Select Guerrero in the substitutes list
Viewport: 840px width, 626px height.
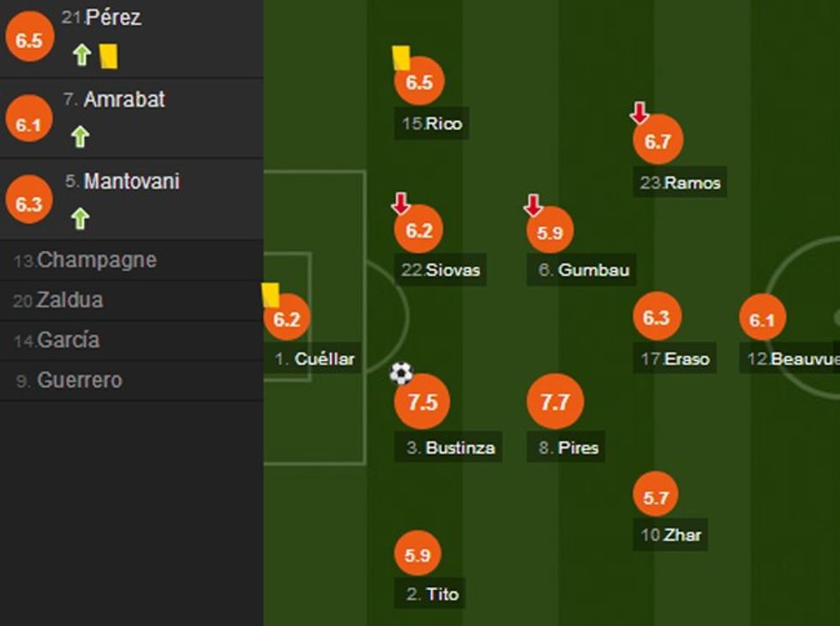click(x=79, y=381)
